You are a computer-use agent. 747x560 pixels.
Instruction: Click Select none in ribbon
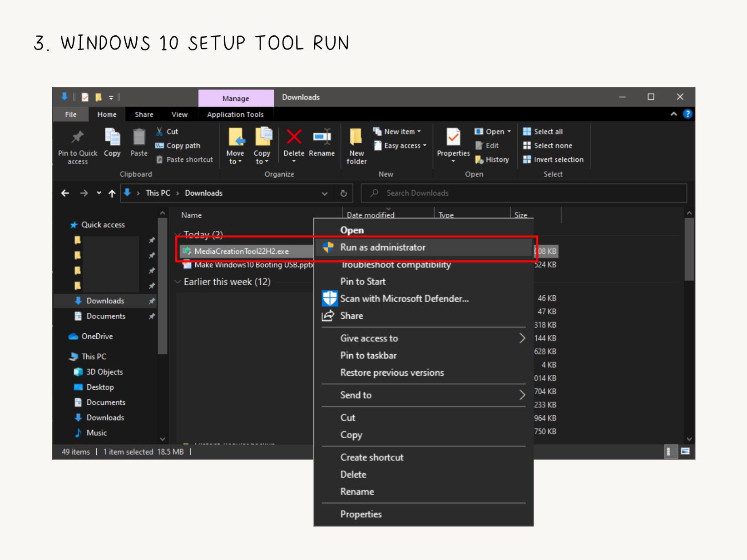(x=548, y=145)
